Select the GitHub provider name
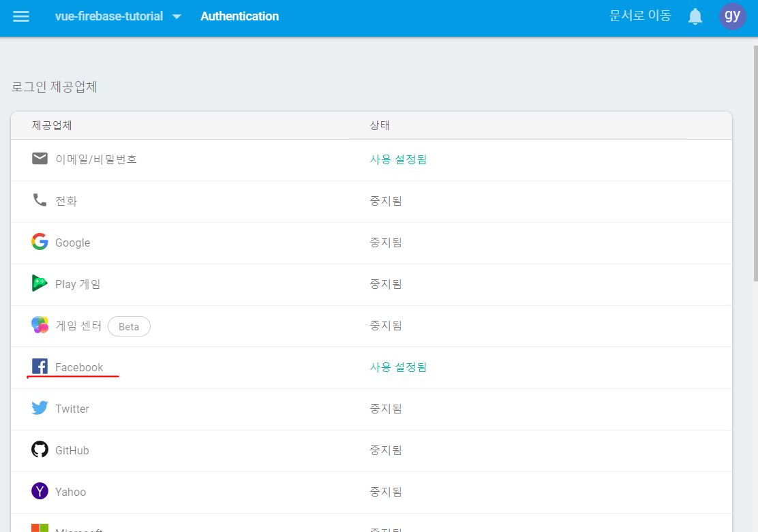 (x=72, y=450)
